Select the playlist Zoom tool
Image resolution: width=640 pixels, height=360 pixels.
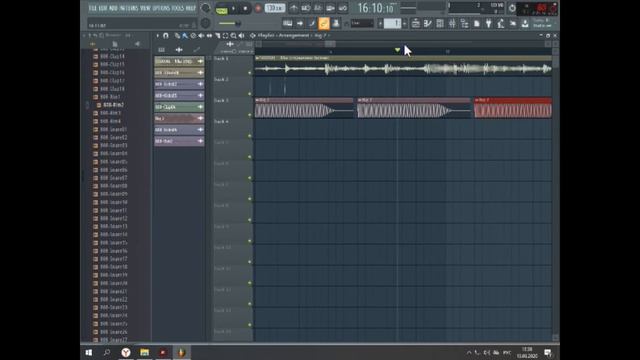pyautogui.click(x=233, y=36)
